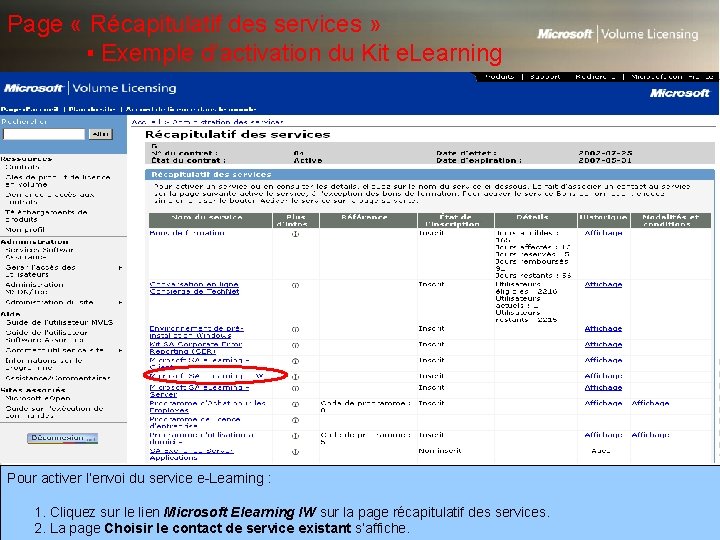Open info icon for Environnement de pré-installation Windows row
Image resolution: width=720 pixels, height=540 pixels.
[295, 329]
